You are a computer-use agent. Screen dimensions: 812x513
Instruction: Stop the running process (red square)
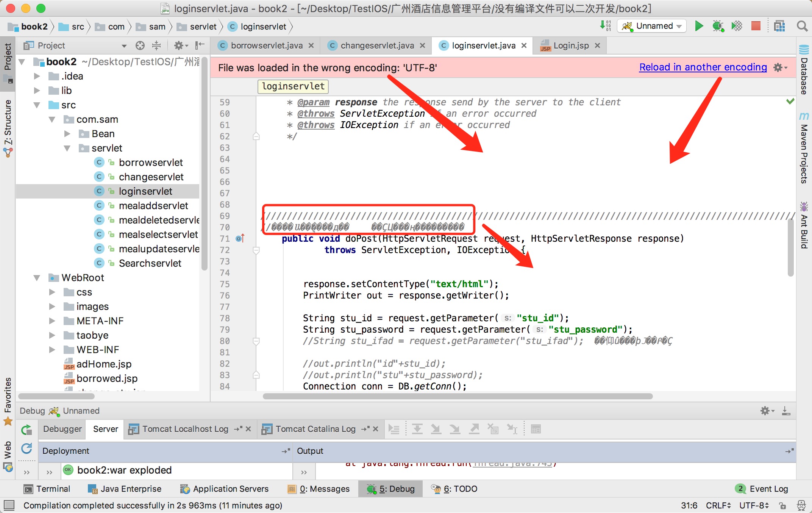(x=756, y=26)
